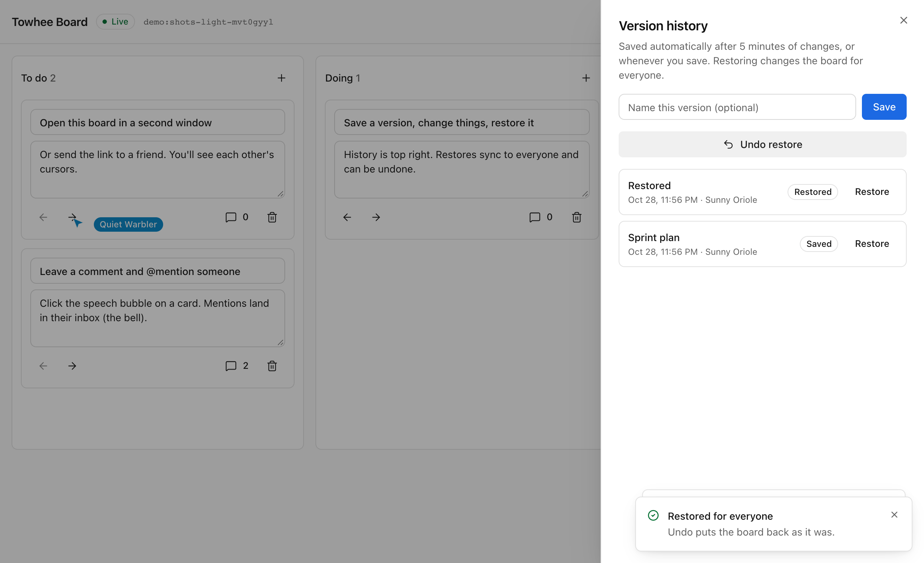Click the Live status badge
924x563 pixels.
click(115, 22)
